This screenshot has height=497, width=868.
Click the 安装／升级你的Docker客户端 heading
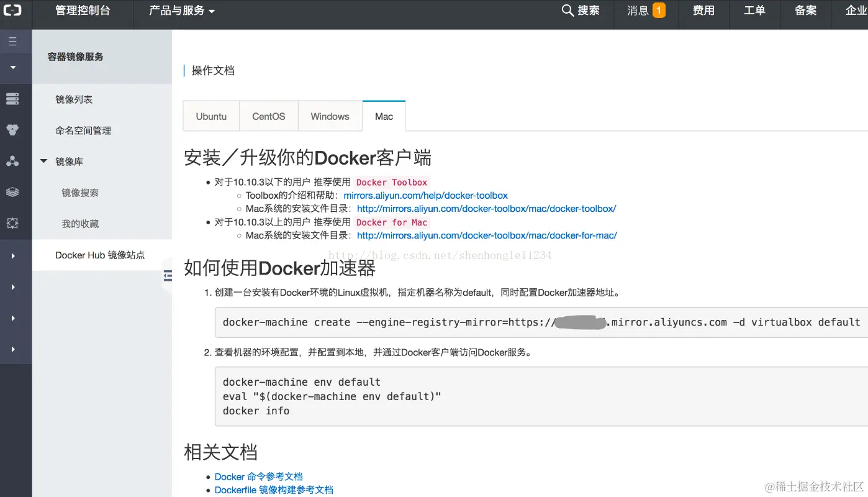click(x=308, y=157)
